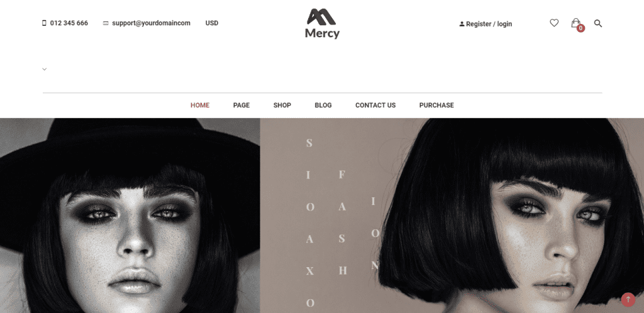Click the hero image of woman wearing hat
Viewport: 644px width, 313px height.
point(130,216)
